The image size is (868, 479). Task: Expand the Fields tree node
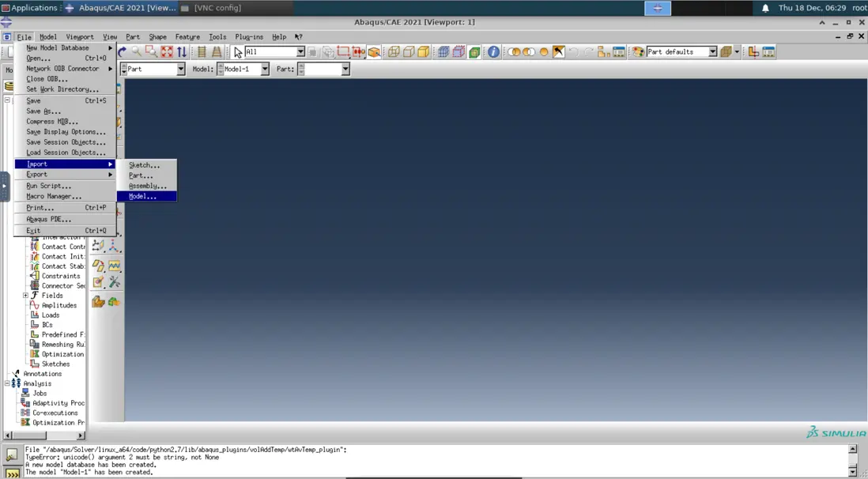25,296
